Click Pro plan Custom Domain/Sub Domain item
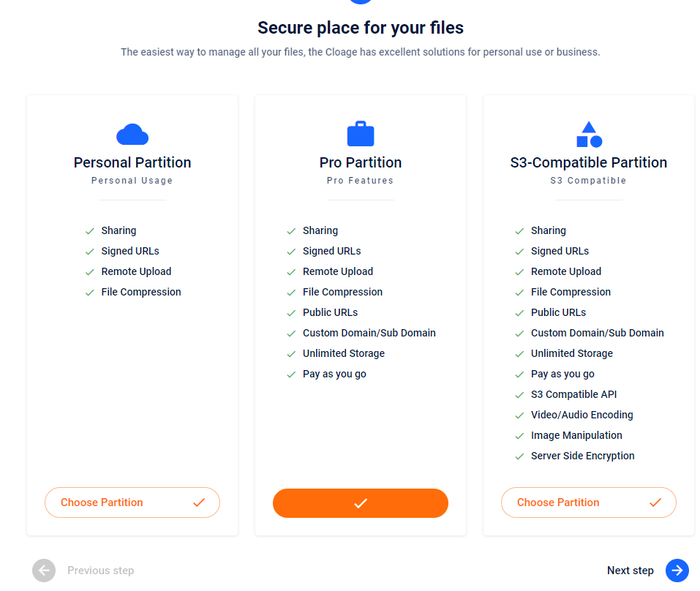 coord(369,333)
